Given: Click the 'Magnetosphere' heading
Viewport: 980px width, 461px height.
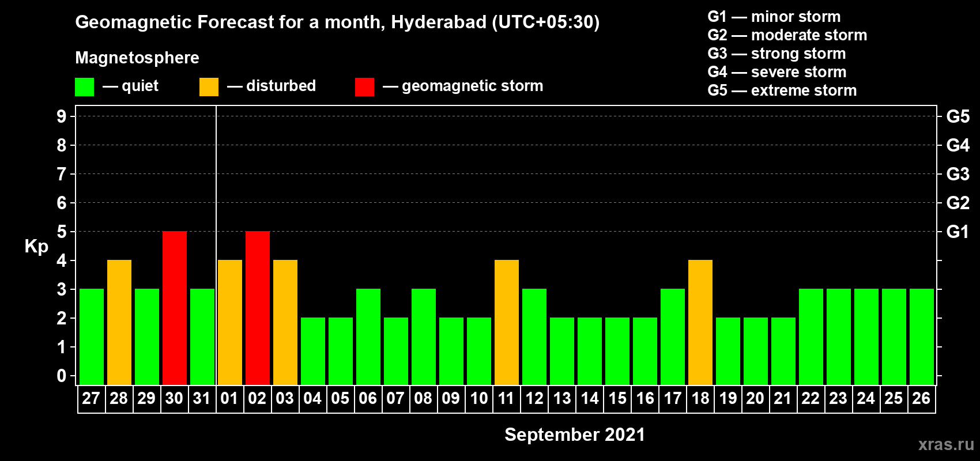Looking at the screenshot, I should tap(137, 58).
